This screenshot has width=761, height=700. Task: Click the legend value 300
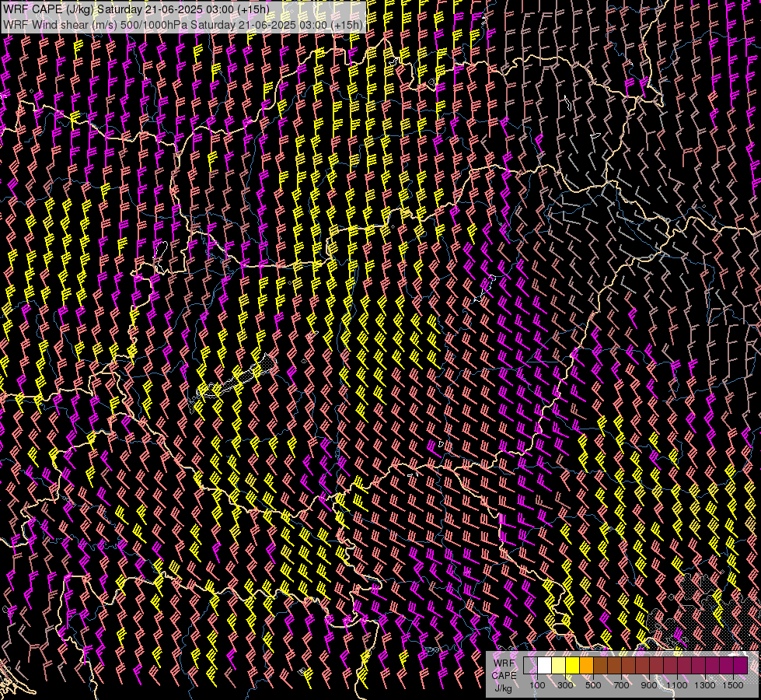tap(565, 685)
